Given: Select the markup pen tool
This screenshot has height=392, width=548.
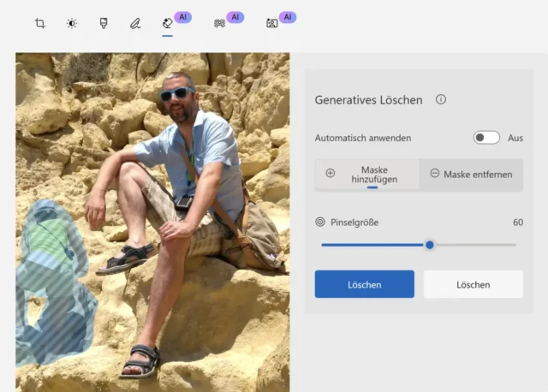Looking at the screenshot, I should pyautogui.click(x=135, y=23).
